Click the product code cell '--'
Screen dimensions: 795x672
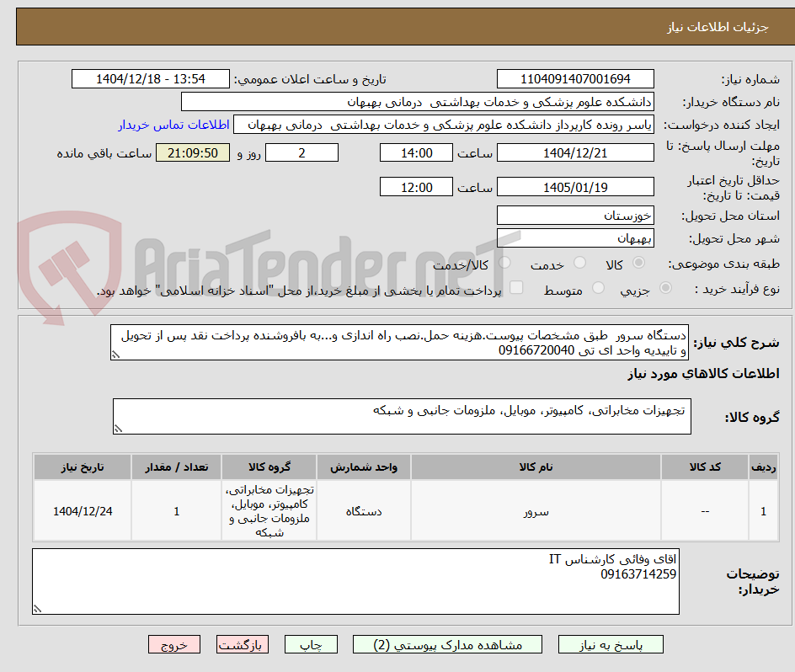click(705, 511)
